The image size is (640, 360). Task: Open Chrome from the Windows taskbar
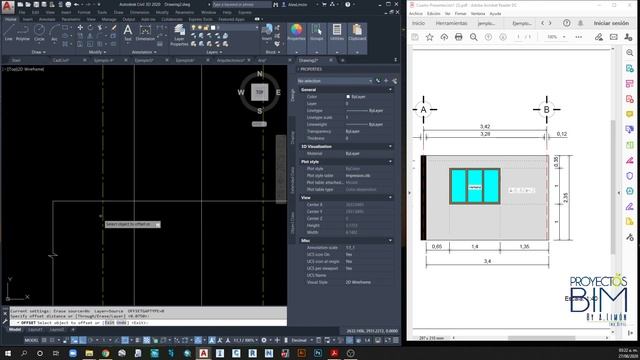click(x=105, y=353)
